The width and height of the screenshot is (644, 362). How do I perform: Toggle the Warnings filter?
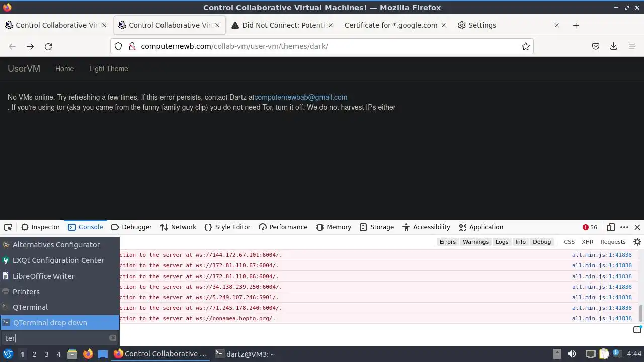tap(475, 242)
